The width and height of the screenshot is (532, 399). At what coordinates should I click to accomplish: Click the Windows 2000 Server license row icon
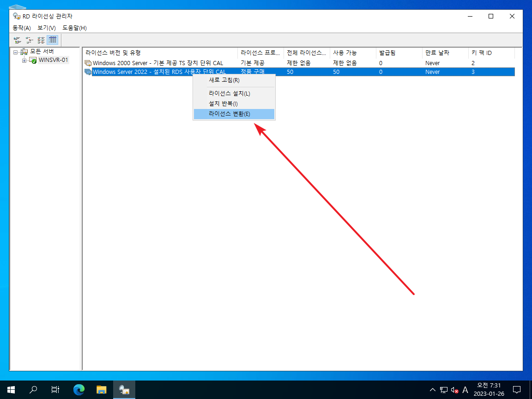[x=88, y=63]
